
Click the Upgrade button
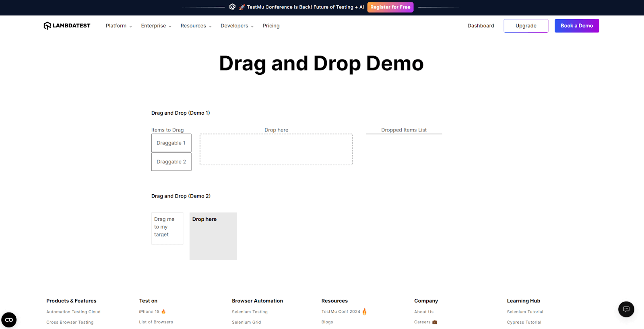tap(526, 26)
